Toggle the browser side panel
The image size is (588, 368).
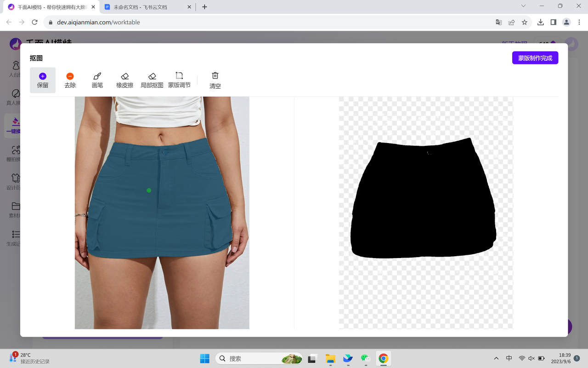pos(554,22)
